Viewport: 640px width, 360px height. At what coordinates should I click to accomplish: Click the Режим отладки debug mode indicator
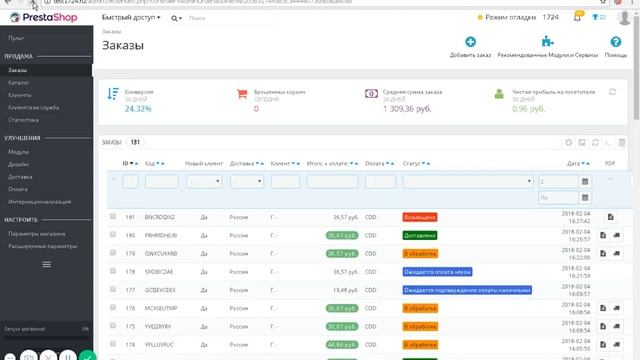tap(507, 18)
